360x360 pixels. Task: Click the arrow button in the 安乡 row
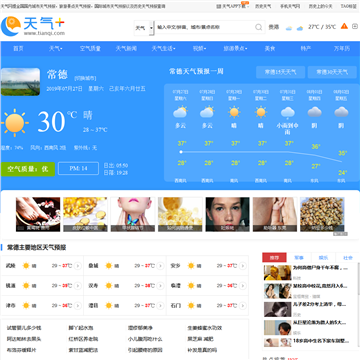[x=243, y=266]
